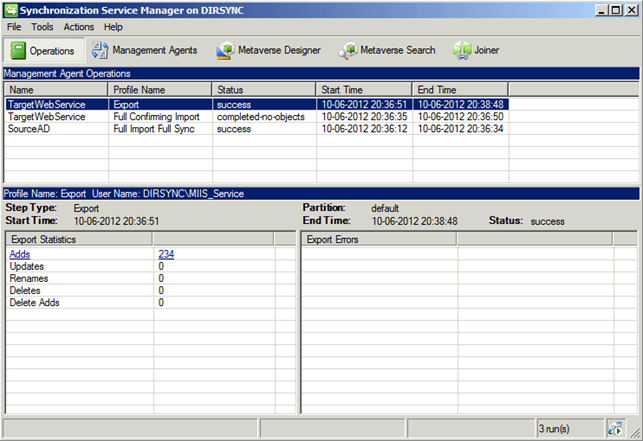This screenshot has width=643, height=441.
Task: Click end time 10-06-2012 20:36:34 cell
Action: [x=460, y=129]
